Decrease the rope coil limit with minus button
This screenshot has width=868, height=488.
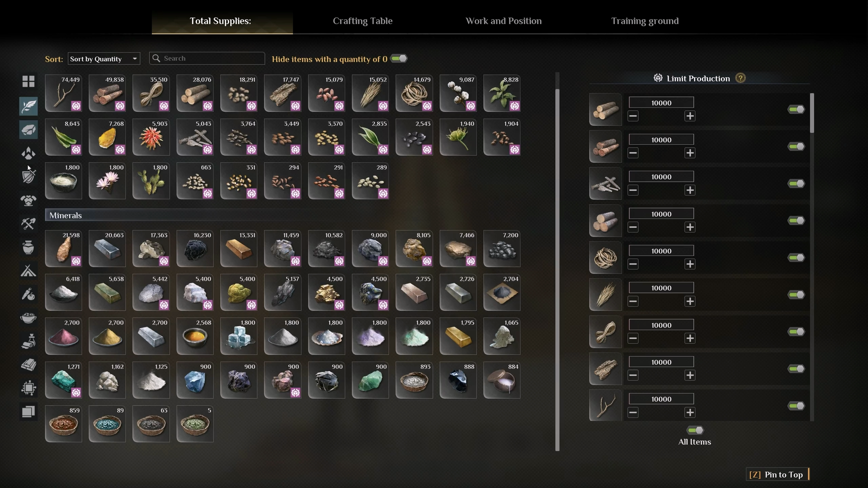633,264
